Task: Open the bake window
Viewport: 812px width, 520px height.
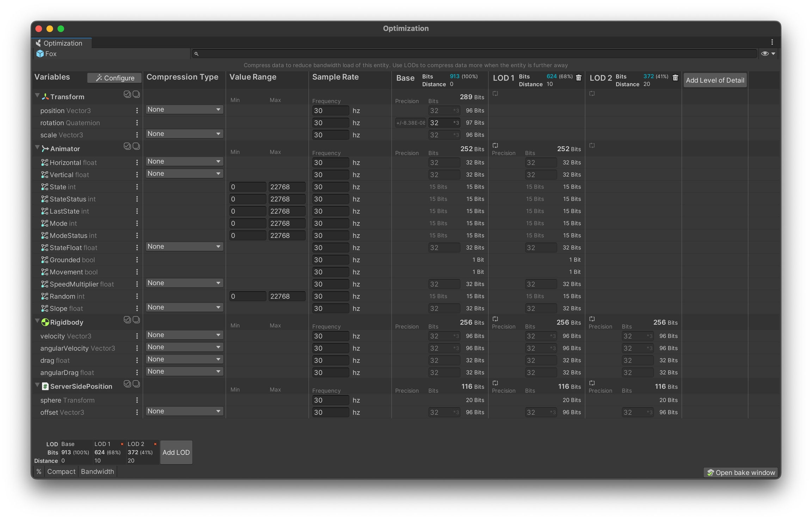Action: pyautogui.click(x=740, y=472)
